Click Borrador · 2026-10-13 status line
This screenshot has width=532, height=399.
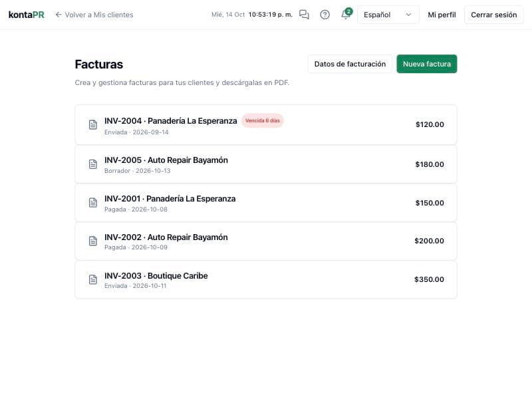[138, 171]
